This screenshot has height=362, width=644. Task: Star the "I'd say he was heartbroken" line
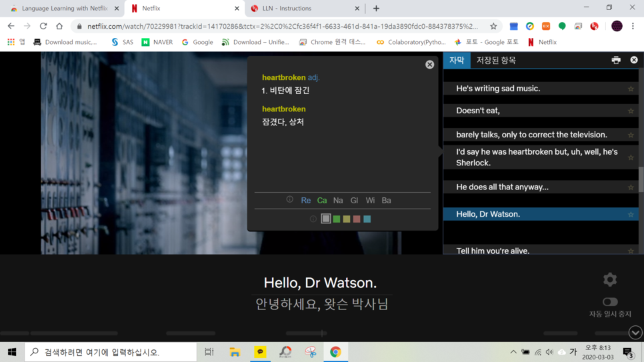[x=631, y=158]
